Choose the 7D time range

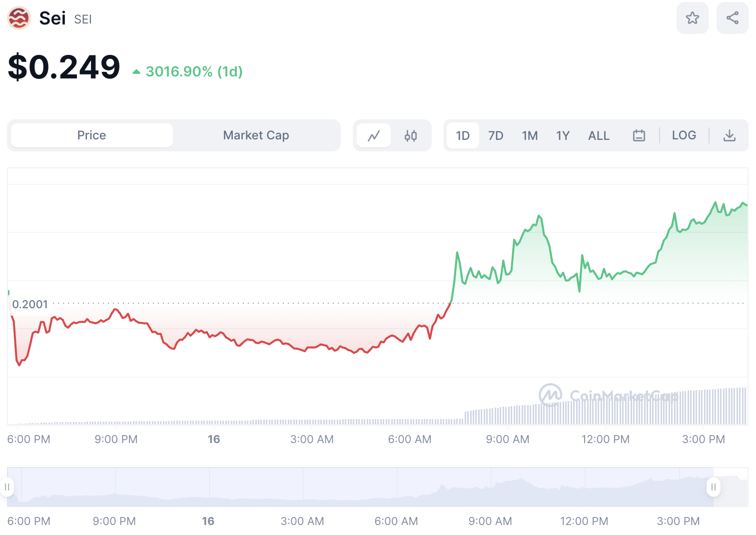[x=496, y=135]
